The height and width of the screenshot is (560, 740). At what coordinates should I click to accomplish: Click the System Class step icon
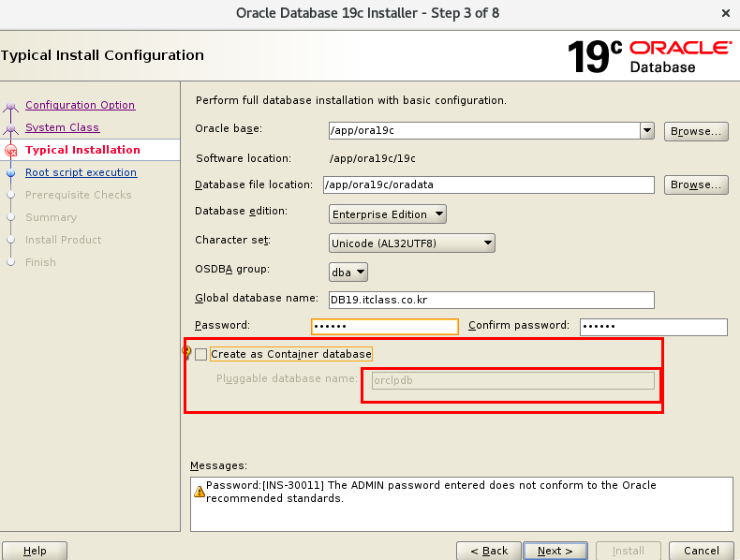(x=11, y=128)
